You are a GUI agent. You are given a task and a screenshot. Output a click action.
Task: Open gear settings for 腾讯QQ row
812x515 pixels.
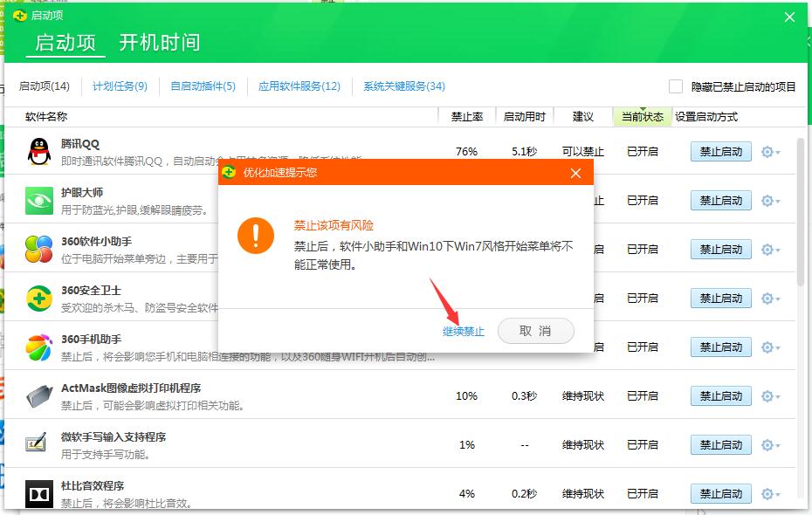point(770,152)
